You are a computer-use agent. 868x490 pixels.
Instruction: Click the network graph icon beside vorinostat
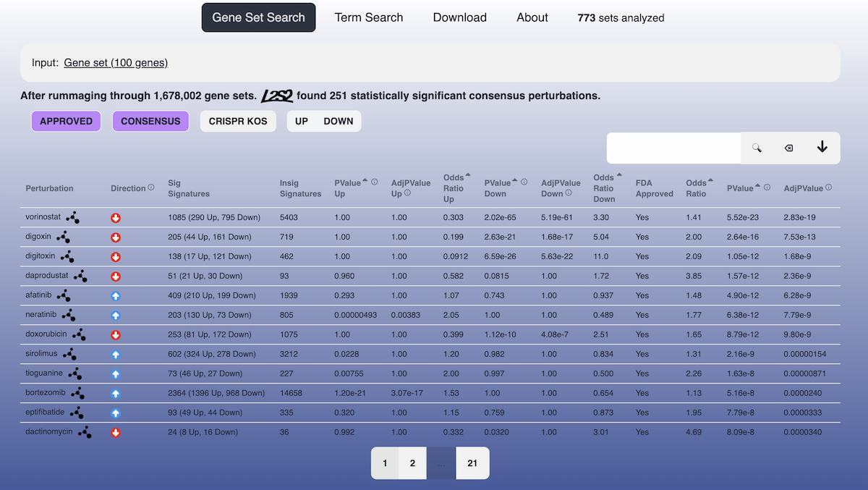click(72, 217)
